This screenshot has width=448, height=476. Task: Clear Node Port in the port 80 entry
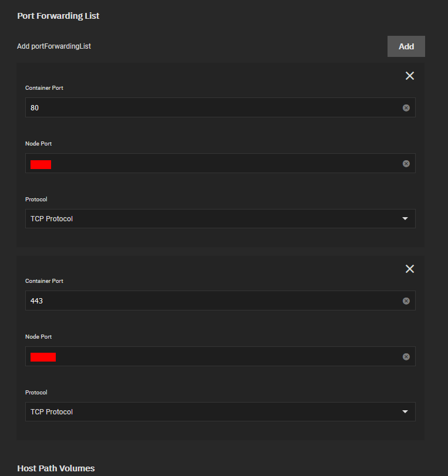pos(406,164)
